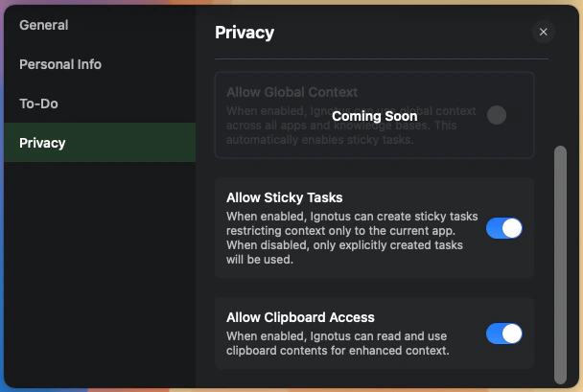Click the Allow Sticky Tasks title
This screenshot has width=583, height=392.
tap(285, 197)
